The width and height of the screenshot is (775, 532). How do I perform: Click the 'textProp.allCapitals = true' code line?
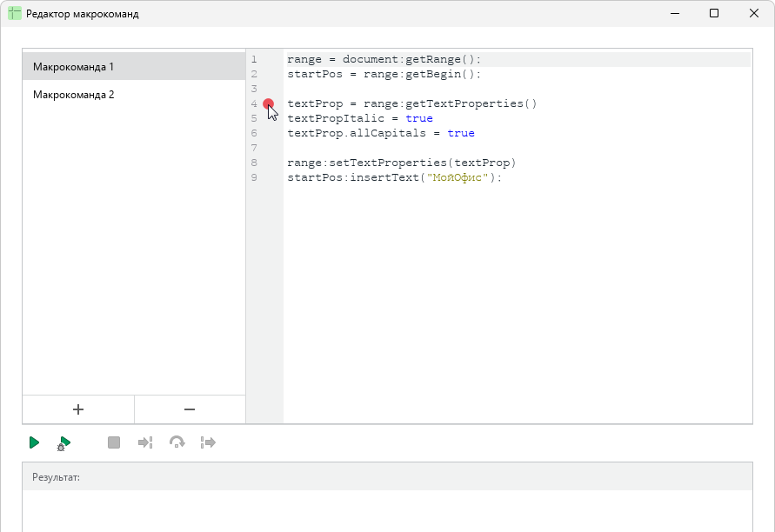[x=381, y=133]
